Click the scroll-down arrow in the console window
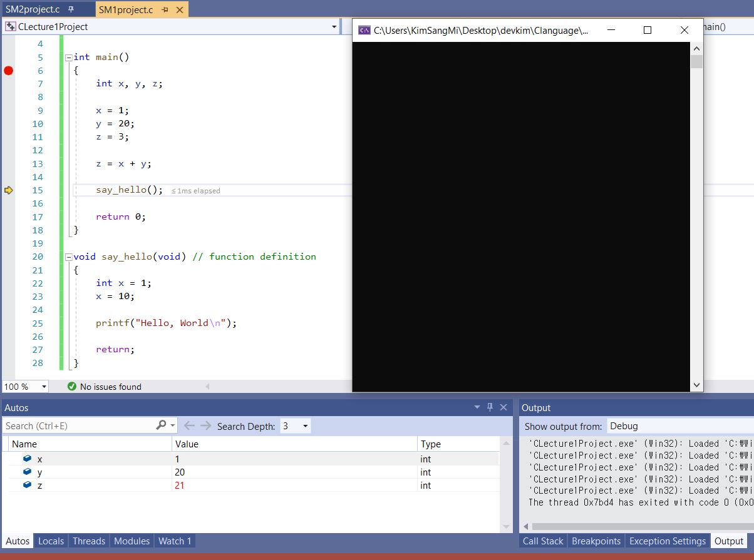Screen dimensions: 754x560 [x=696, y=385]
